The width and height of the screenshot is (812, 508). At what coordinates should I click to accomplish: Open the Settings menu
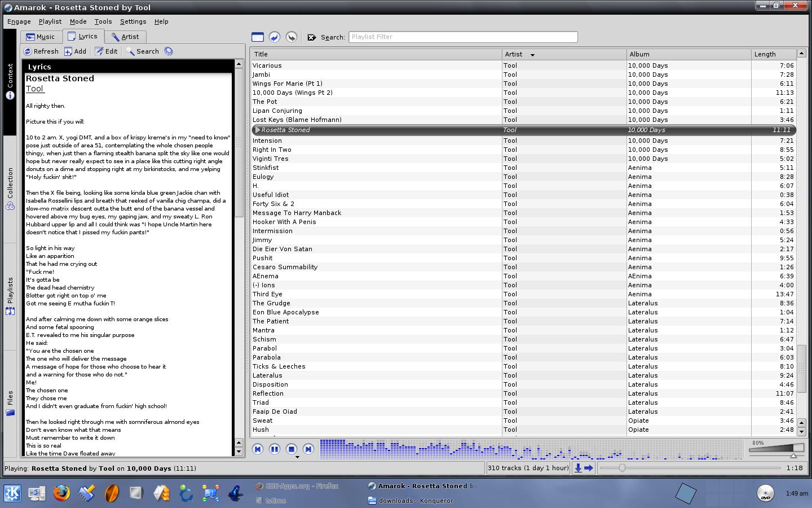coord(133,21)
